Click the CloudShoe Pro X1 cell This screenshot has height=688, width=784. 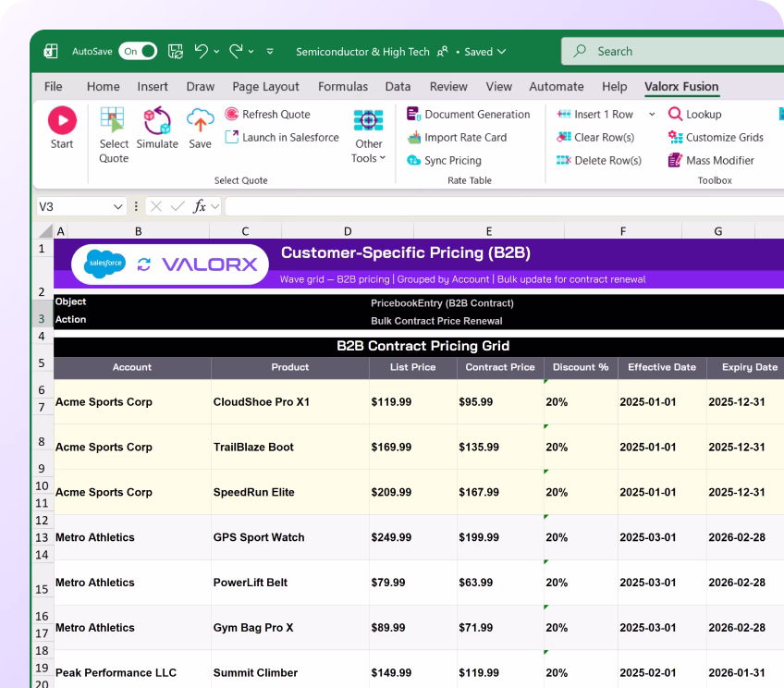(290, 402)
